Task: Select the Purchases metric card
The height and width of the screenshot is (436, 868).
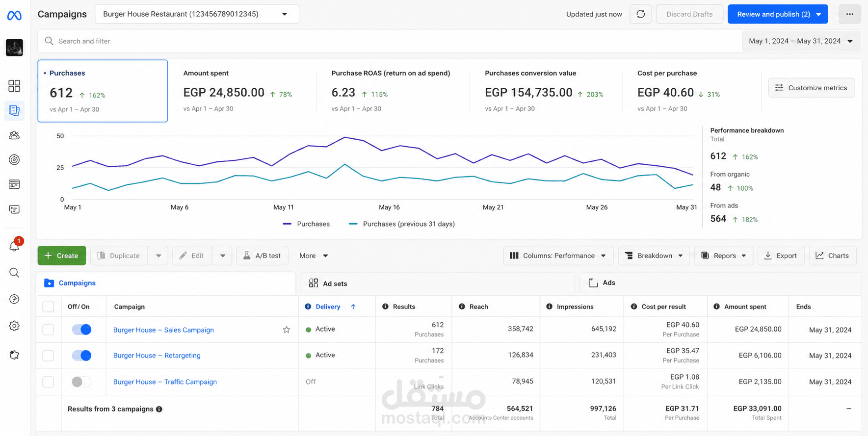Action: tap(103, 91)
